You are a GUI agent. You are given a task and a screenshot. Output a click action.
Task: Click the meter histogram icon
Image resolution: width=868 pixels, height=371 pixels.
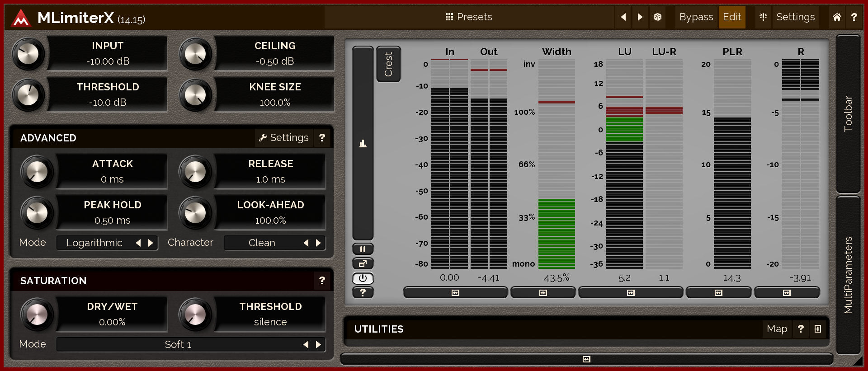point(363,144)
